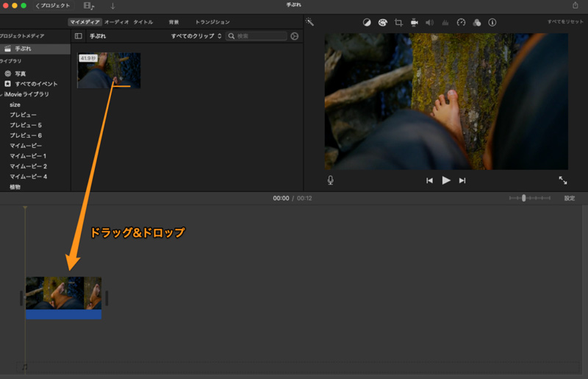The width and height of the screenshot is (588, 379).
Task: Jump to previous clip in viewer
Action: pos(429,181)
